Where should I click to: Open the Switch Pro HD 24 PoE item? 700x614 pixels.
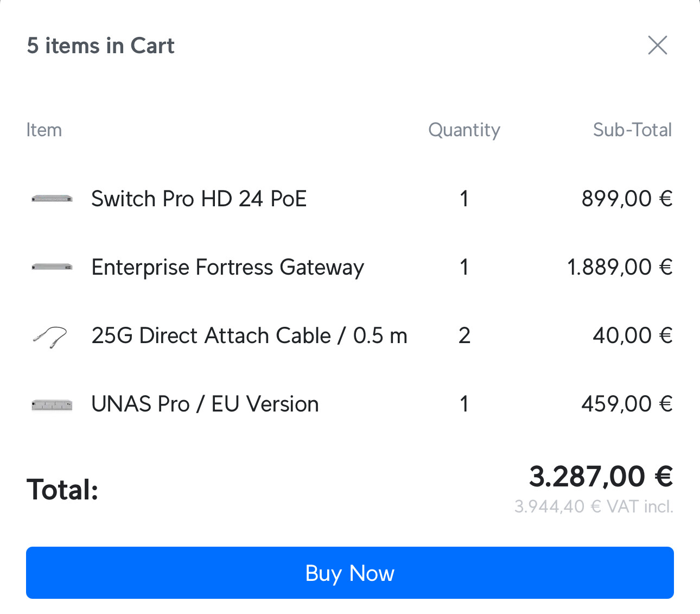tap(199, 199)
